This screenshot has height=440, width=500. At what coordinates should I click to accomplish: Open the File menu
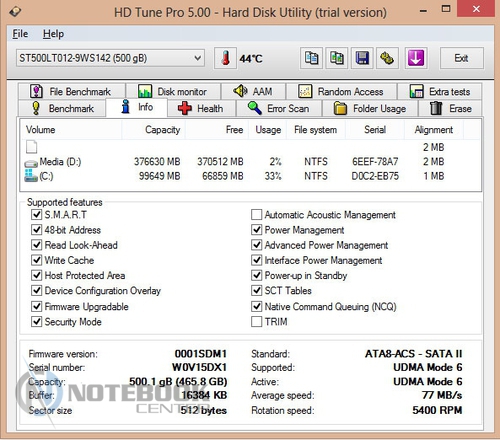coord(20,34)
